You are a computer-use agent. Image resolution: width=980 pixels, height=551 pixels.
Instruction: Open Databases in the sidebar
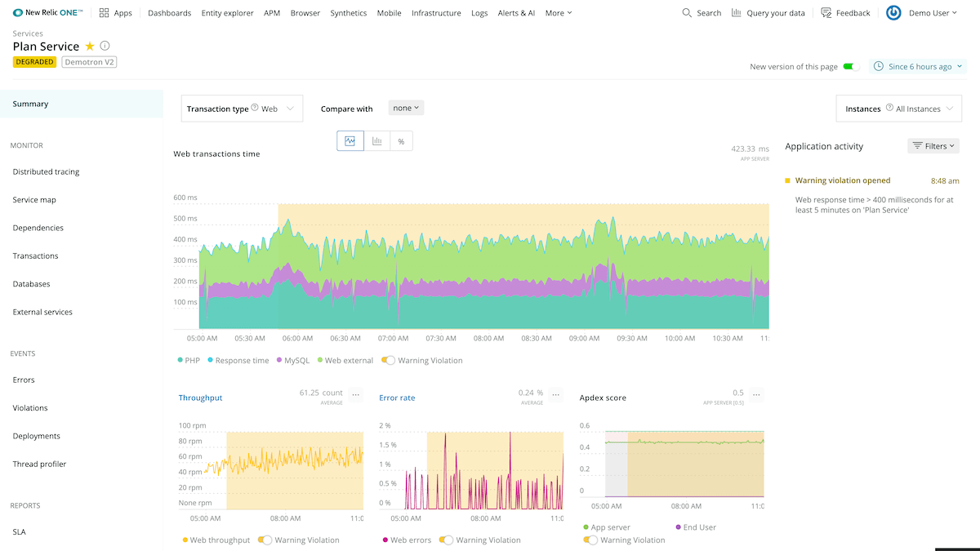[x=31, y=284]
